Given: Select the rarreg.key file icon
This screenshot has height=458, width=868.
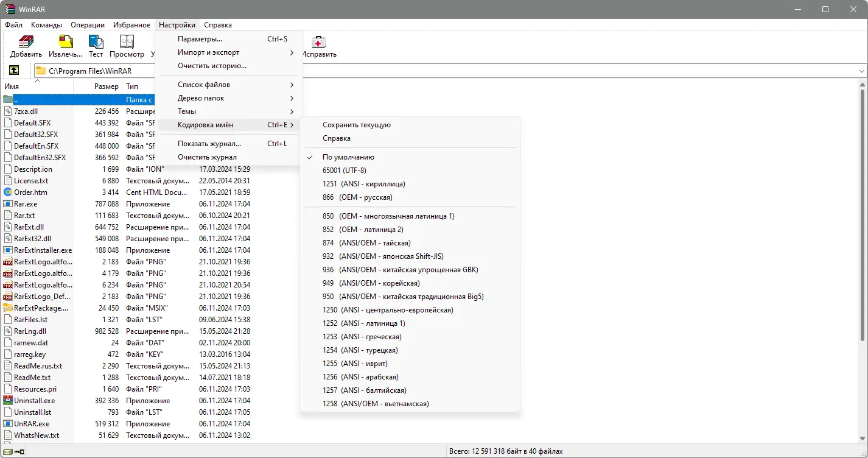Looking at the screenshot, I should tap(8, 354).
